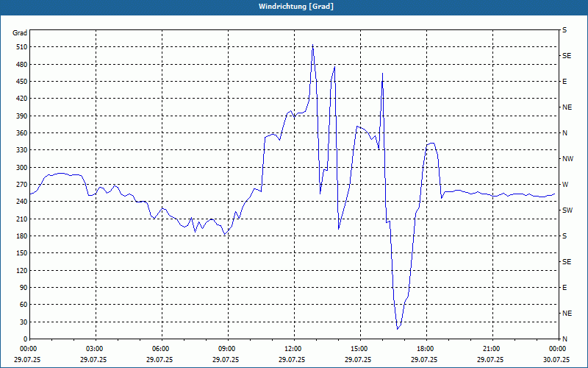Image resolution: width=588 pixels, height=368 pixels.
Task: Select the 29.07.25 date under 09:00
Action: (x=226, y=359)
